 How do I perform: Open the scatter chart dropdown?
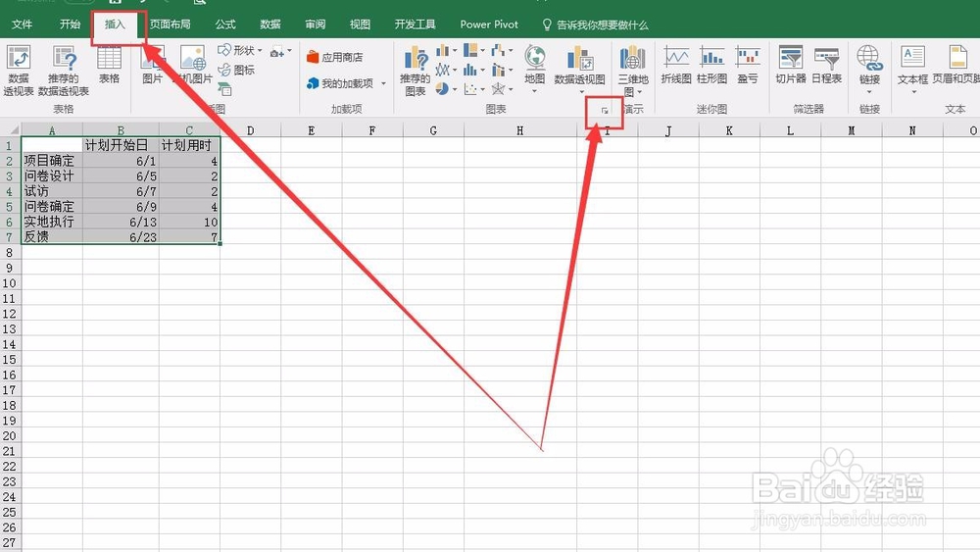click(x=474, y=89)
